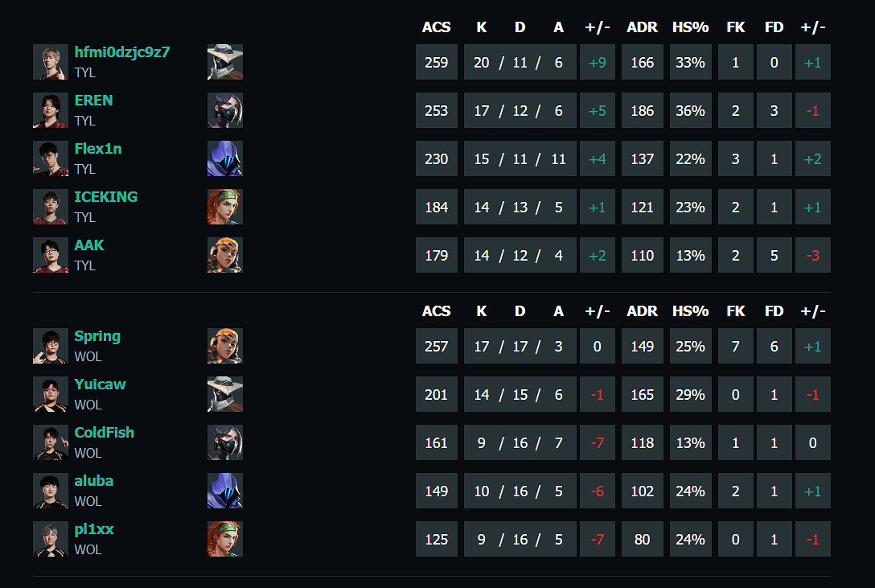The width and height of the screenshot is (875, 588).
Task: Click Yuicaw's Cypher agent icon
Action: point(224,394)
